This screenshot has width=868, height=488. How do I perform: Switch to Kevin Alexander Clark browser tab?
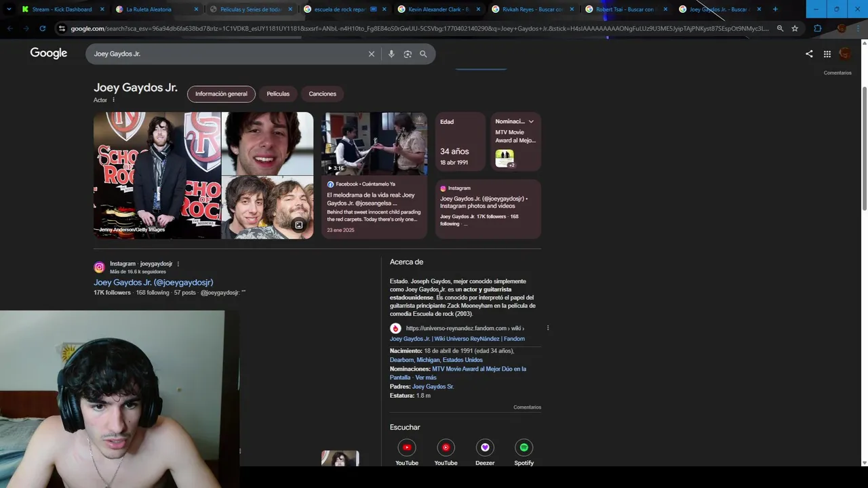[x=439, y=9]
